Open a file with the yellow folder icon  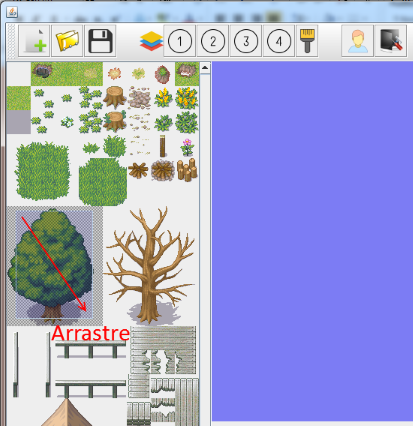[67, 41]
